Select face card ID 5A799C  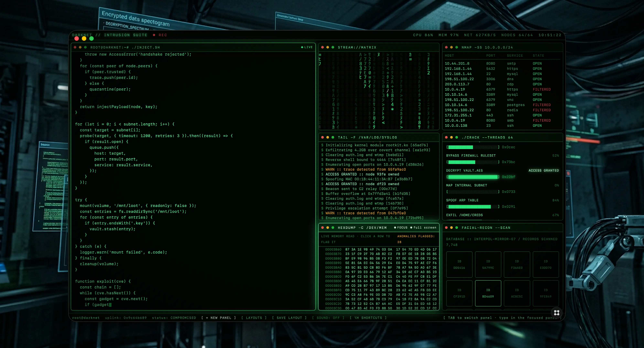[488, 264]
